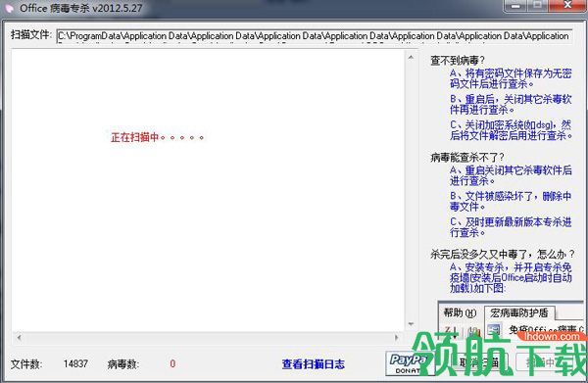Screen dimensions: 588x383
Task: Click heading 杀完后没多久又中毒了
Action: pos(503,255)
